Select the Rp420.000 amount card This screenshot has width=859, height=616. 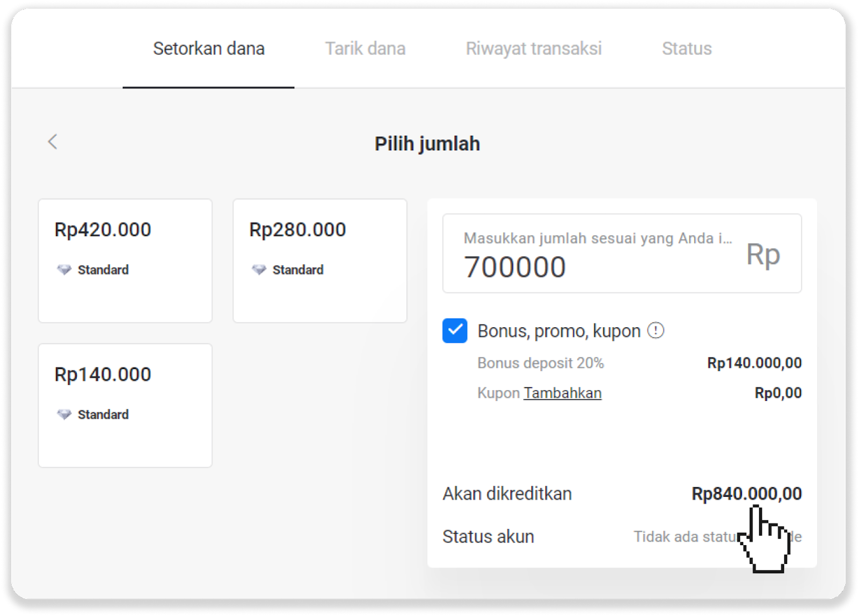pyautogui.click(x=125, y=261)
